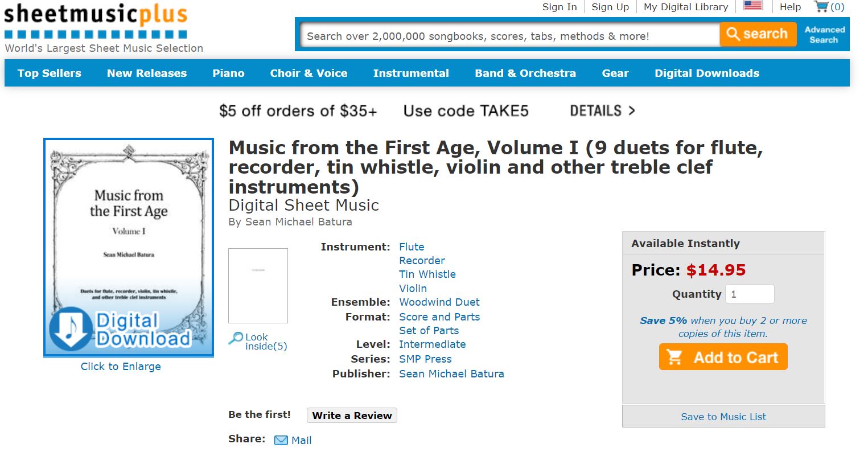Click the shopping cart icon

(x=821, y=7)
